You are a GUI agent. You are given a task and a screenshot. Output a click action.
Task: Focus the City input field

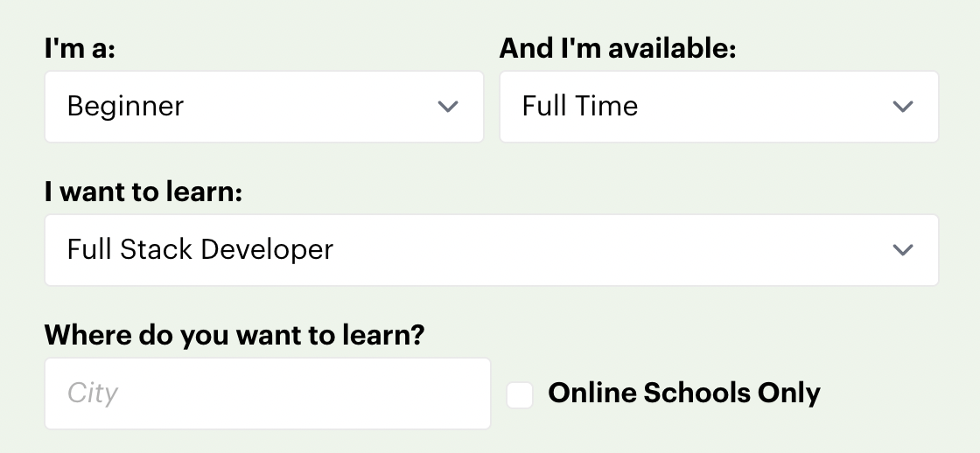(267, 394)
